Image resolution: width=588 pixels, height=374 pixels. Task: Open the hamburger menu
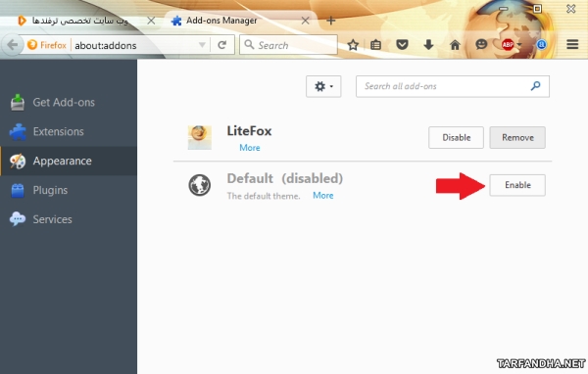572,45
